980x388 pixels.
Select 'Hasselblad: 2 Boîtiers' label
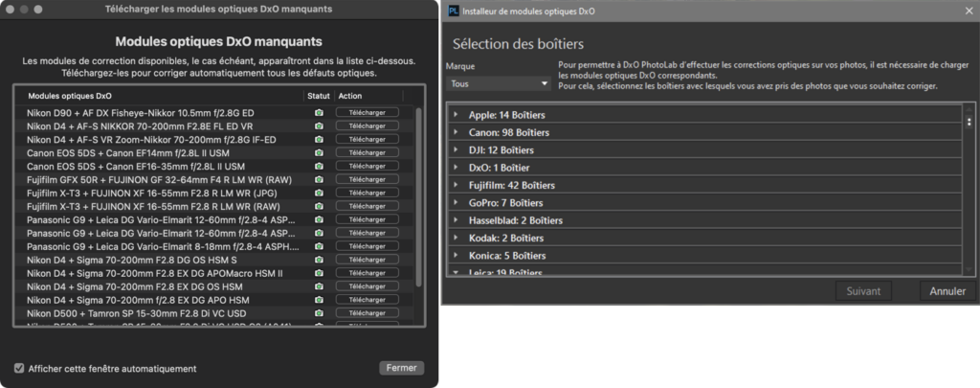pos(516,220)
